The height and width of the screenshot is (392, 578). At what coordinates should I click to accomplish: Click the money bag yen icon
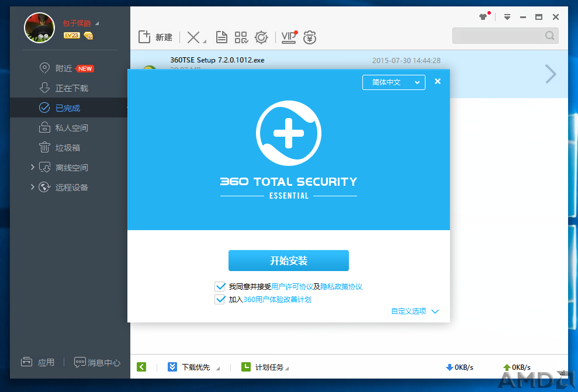(310, 37)
